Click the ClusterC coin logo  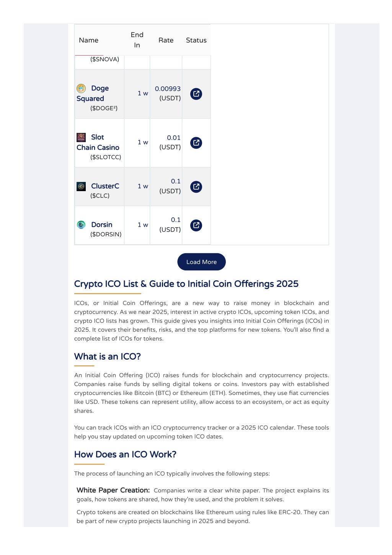point(81,187)
